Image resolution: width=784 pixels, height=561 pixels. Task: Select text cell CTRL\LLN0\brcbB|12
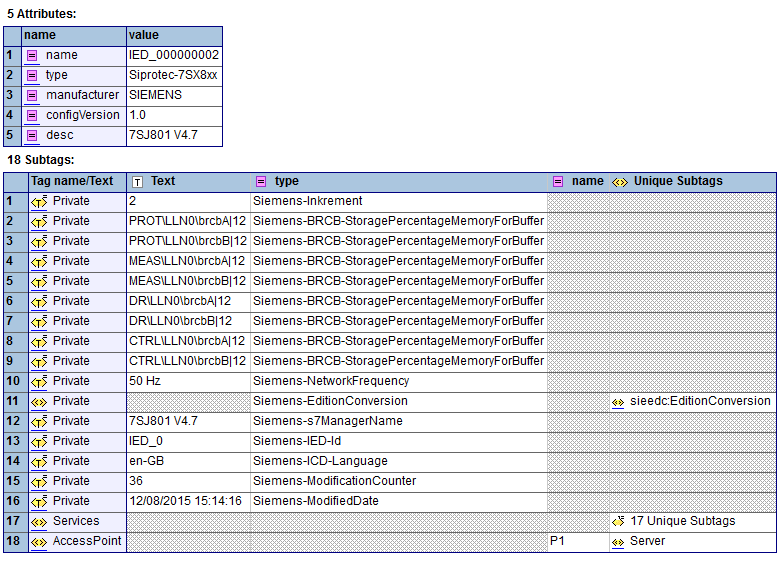coord(188,362)
